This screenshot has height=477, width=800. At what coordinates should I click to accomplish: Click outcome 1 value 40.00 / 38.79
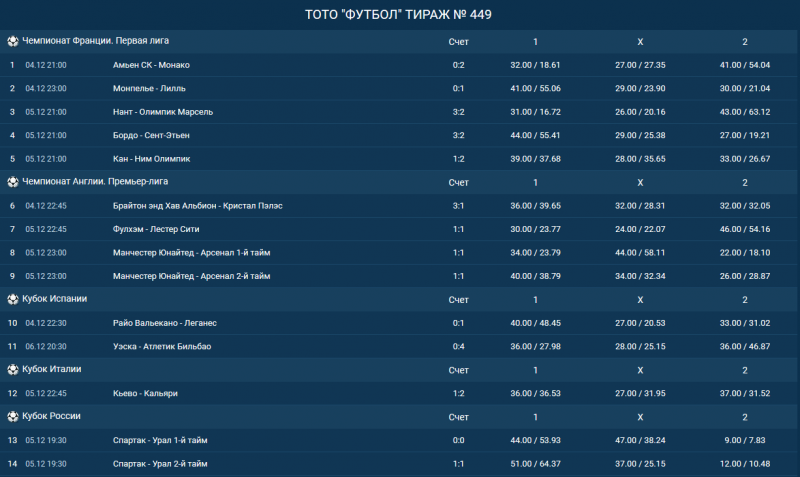click(535, 277)
